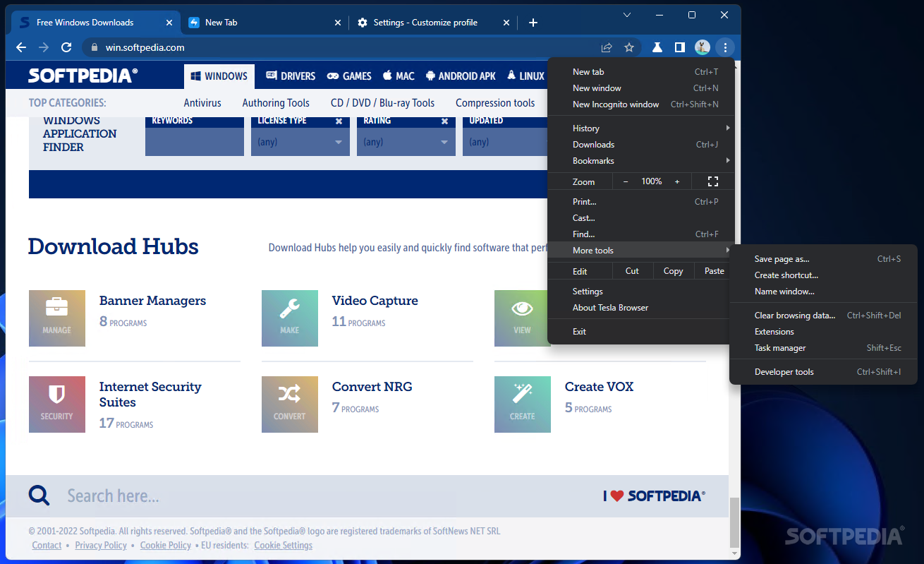Decrease zoom with the minus button
The image size is (924, 564).
(x=626, y=181)
